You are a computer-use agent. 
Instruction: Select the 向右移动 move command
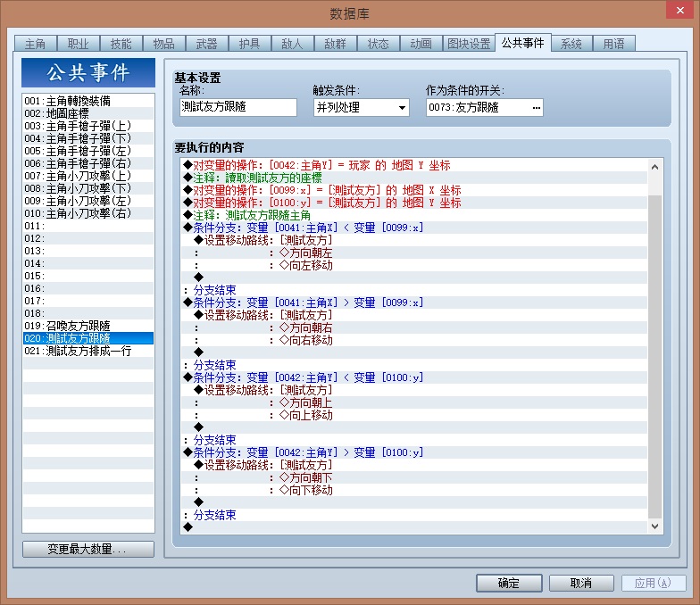(x=414, y=340)
